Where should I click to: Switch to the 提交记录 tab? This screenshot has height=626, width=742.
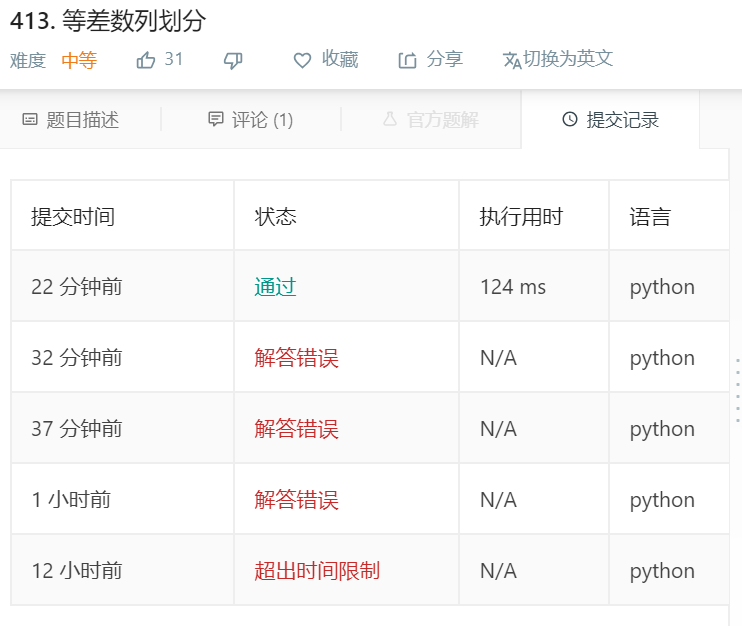(x=610, y=120)
